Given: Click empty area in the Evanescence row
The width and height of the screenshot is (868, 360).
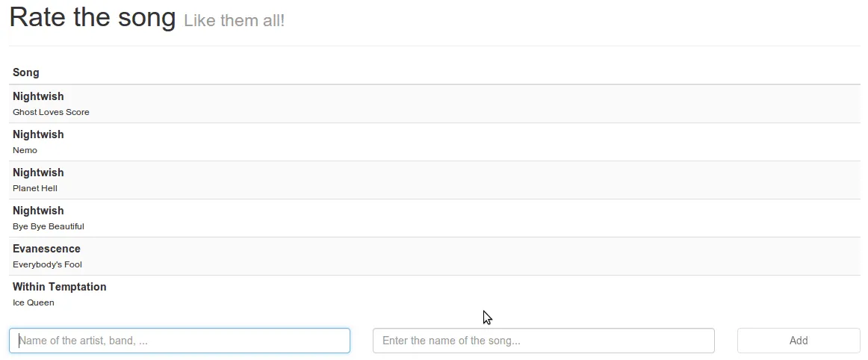Looking at the screenshot, I should pos(448,256).
